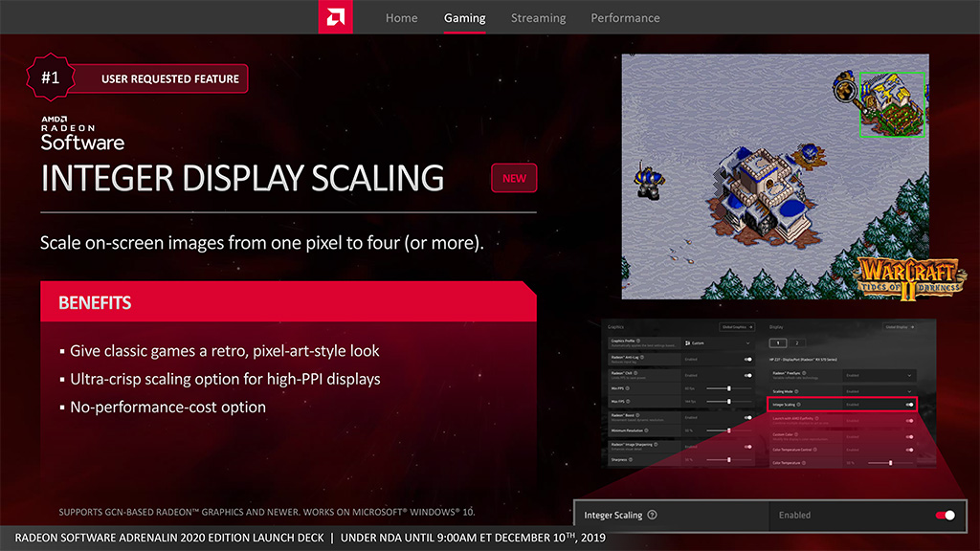The image size is (980, 551).
Task: Click help icon next to Scaling Mode
Action: pyautogui.click(x=796, y=391)
